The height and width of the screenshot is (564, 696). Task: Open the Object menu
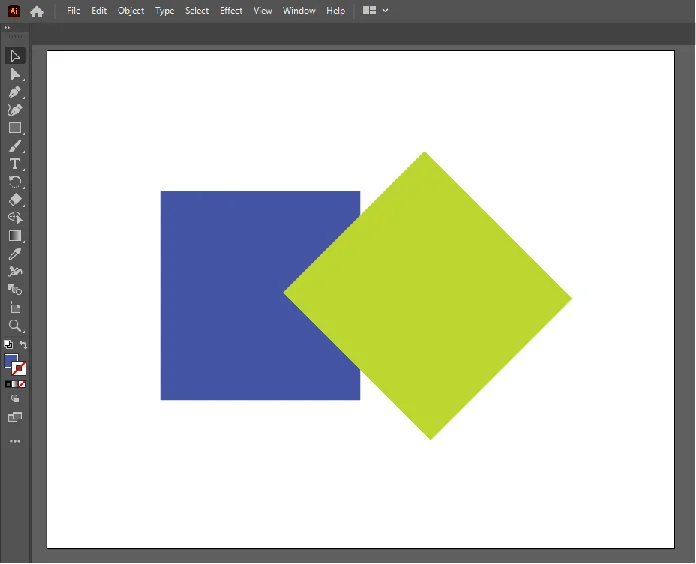(x=131, y=11)
